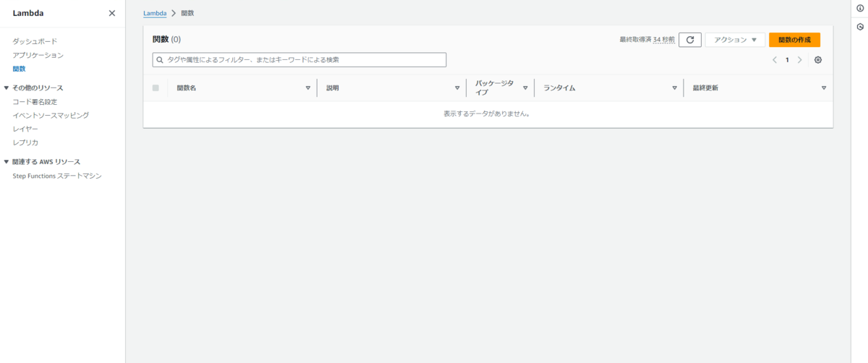This screenshot has height=363, width=868.
Task: Open レイヤー in sidebar
Action: pyautogui.click(x=25, y=129)
